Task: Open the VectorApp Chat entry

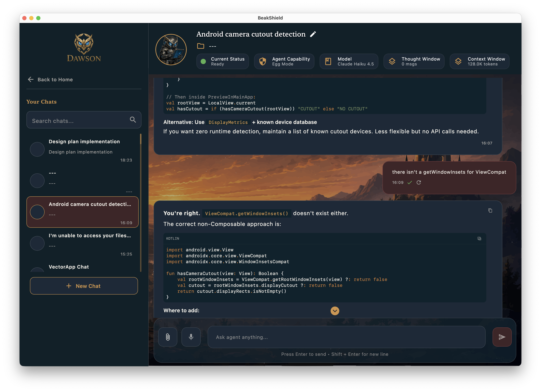Action: click(x=83, y=266)
